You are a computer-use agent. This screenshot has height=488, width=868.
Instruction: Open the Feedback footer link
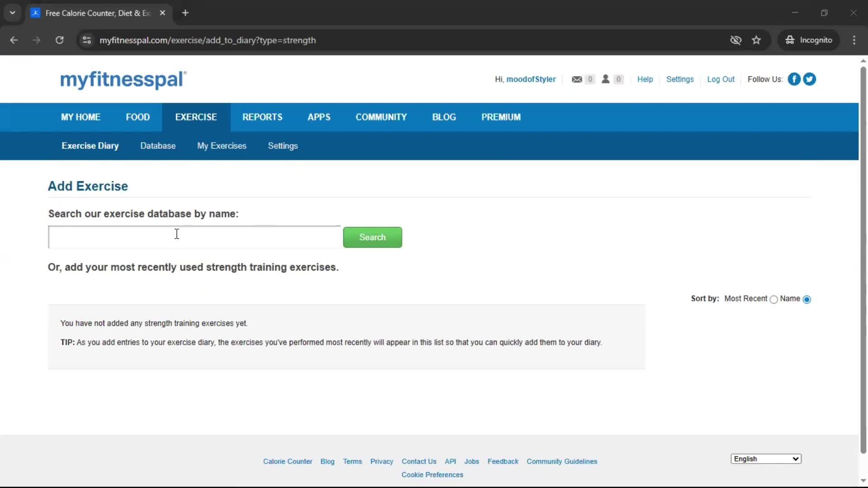point(503,461)
